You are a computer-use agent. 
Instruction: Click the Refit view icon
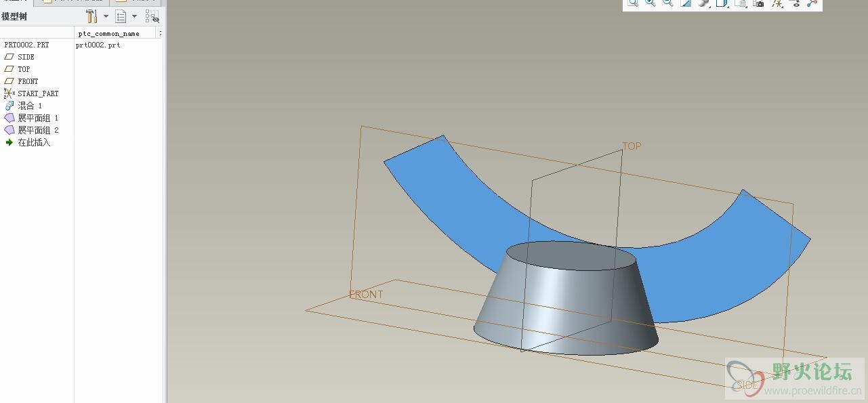[633, 3]
